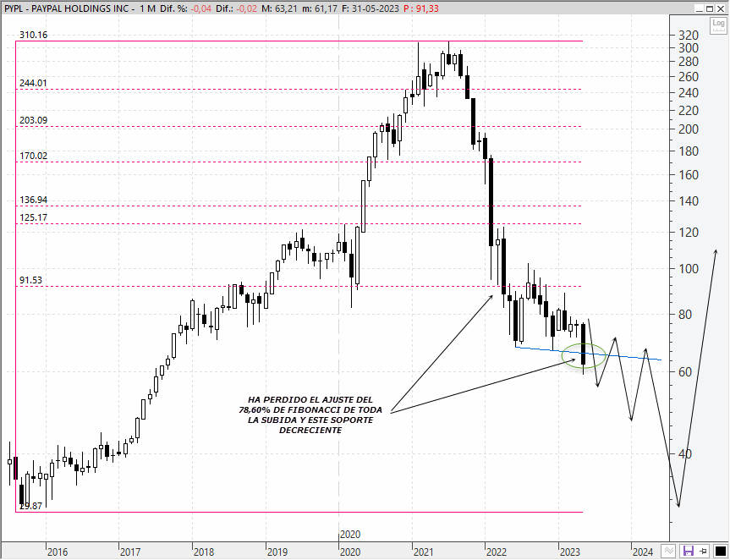Viewport: 730px width, 560px height.
Task: Select the 203.09 Fibonacci level label
Action: point(34,121)
